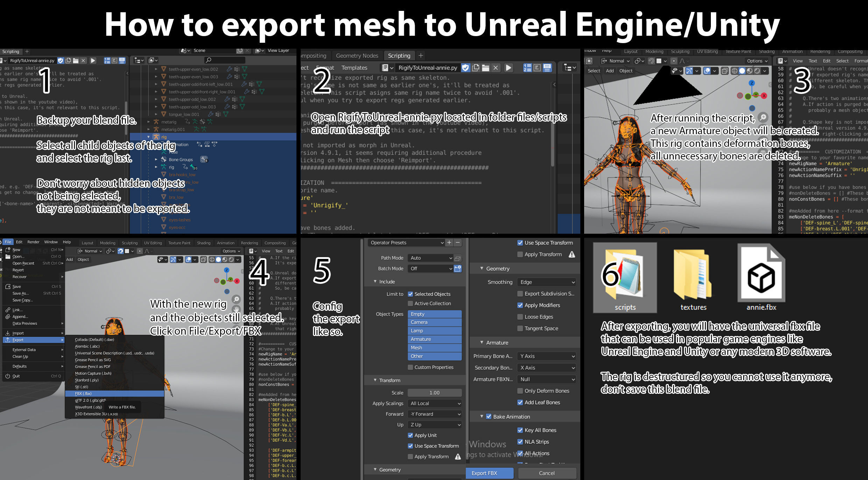The width and height of the screenshot is (868, 480).
Task: Switch to the Geometry Nodes workspace tab
Action: (x=357, y=56)
